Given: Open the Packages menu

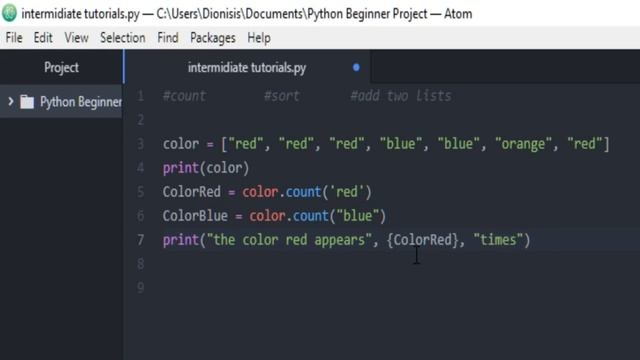Looking at the screenshot, I should 213,38.
